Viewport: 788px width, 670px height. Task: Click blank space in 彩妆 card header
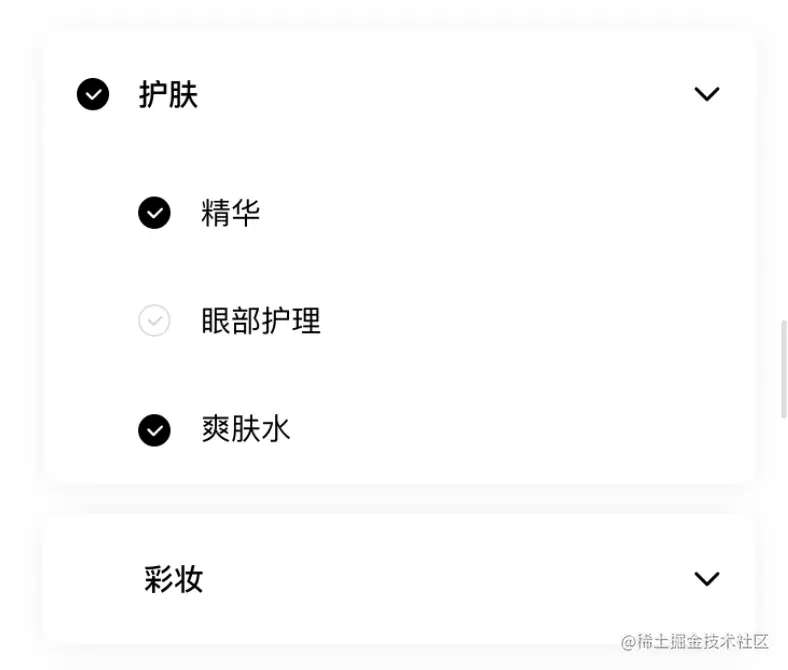(442, 579)
